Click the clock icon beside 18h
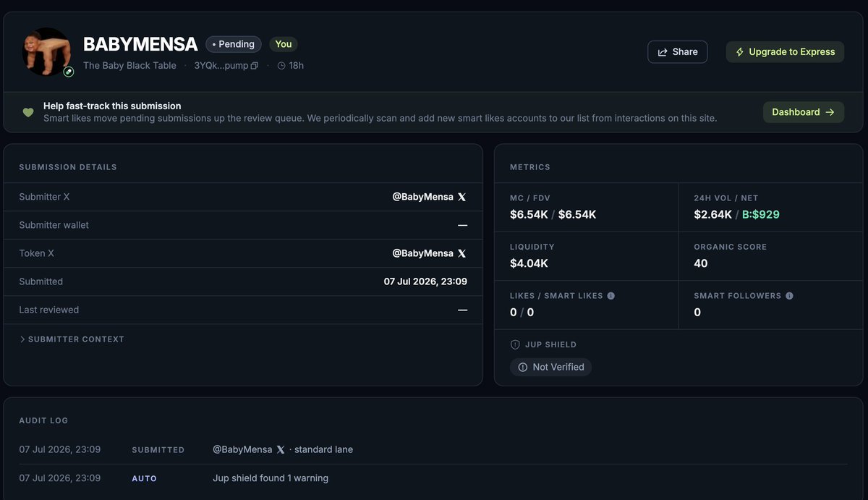This screenshot has height=500, width=868. pos(281,66)
